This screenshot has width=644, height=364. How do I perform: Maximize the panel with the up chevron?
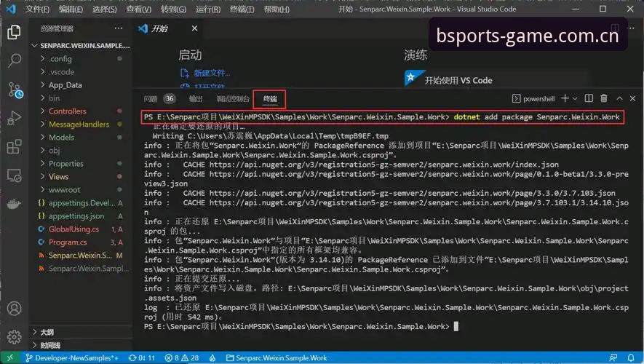click(619, 98)
